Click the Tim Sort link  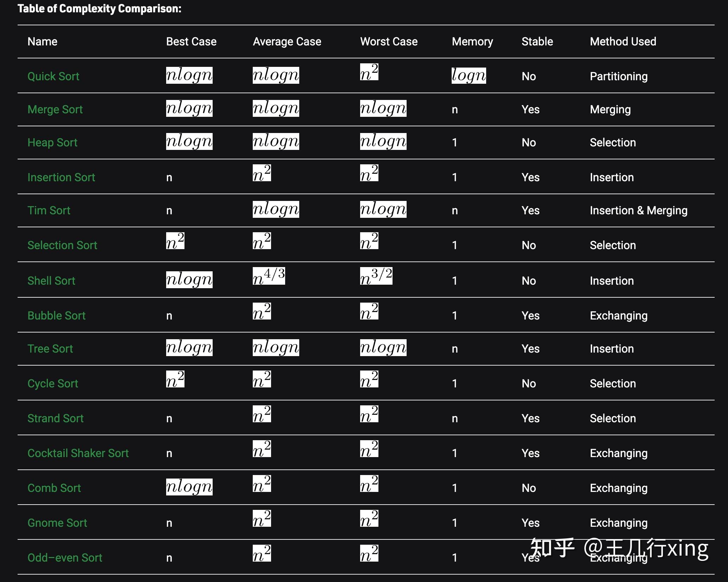(49, 210)
